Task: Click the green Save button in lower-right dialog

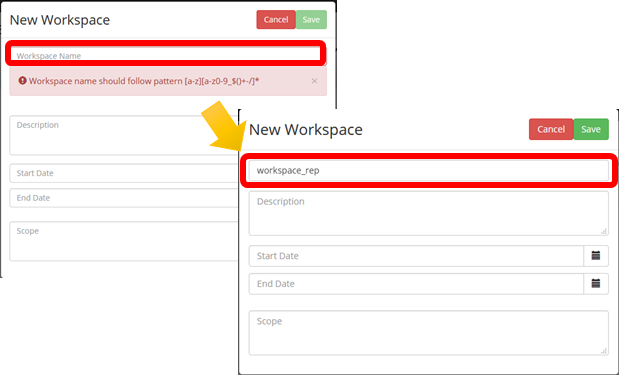Action: [x=591, y=129]
